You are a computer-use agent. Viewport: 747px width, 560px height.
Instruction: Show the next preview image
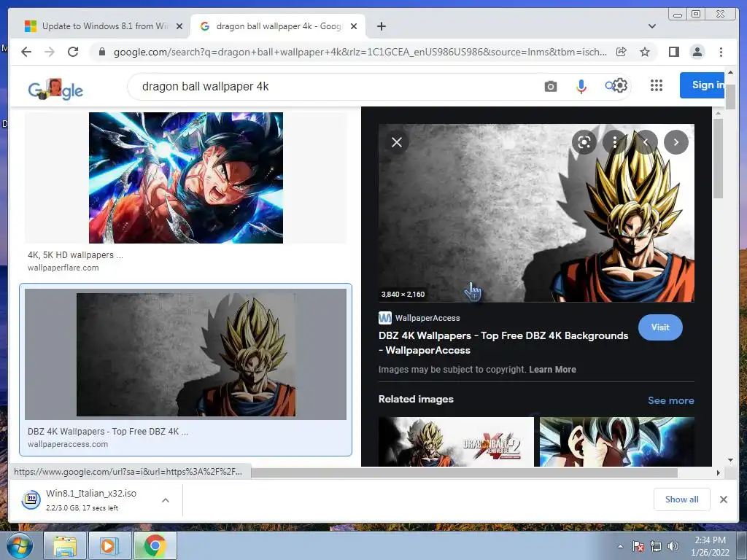[x=676, y=142]
